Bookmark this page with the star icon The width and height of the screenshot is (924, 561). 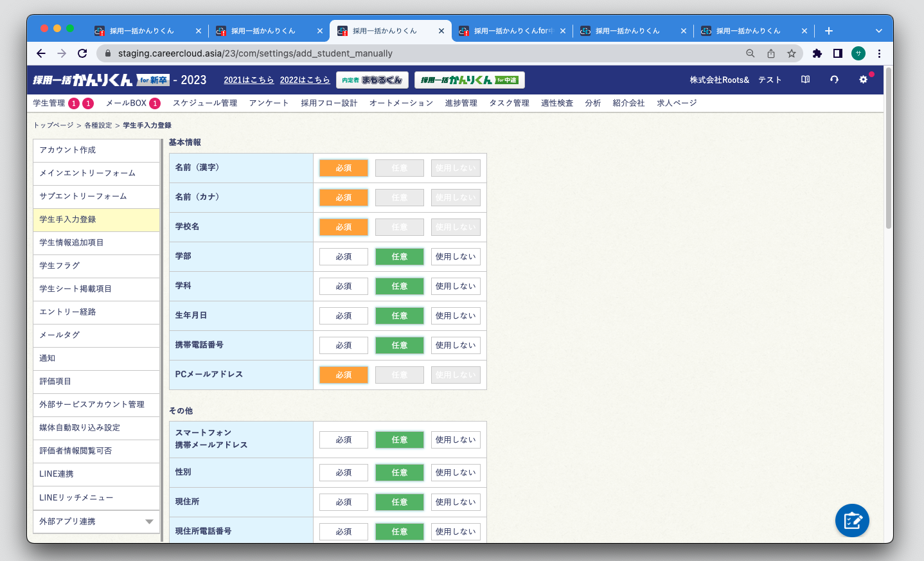pyautogui.click(x=792, y=53)
